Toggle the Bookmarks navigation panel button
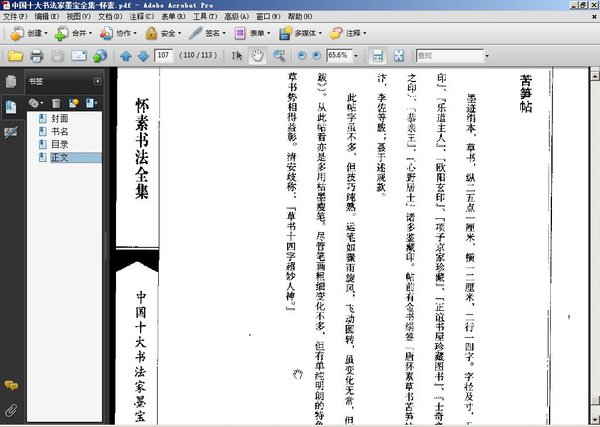Screen dimensions: 600x427 [x=11, y=106]
